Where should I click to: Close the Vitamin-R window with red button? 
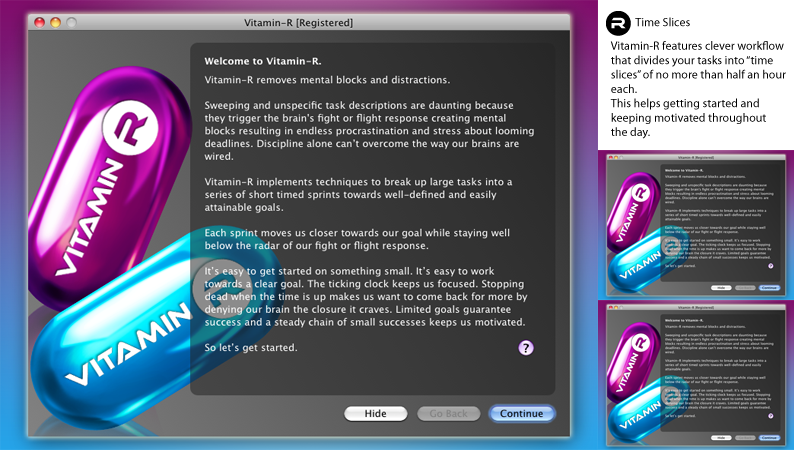39,22
